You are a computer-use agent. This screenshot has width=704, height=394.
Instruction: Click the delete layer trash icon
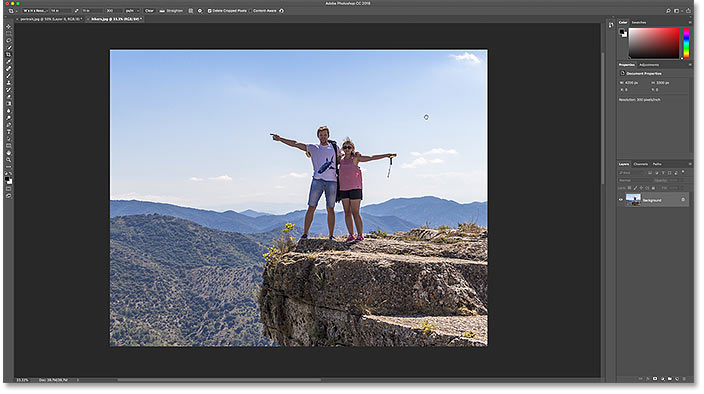(683, 379)
